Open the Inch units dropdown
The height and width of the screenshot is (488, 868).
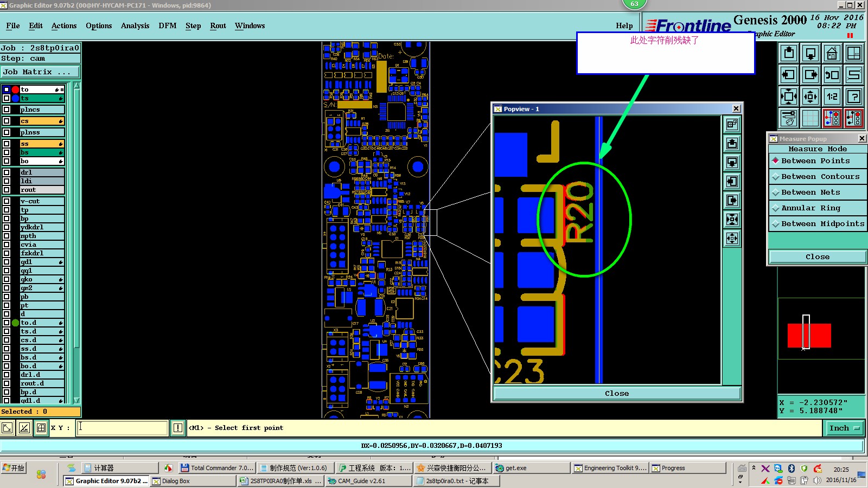(844, 428)
